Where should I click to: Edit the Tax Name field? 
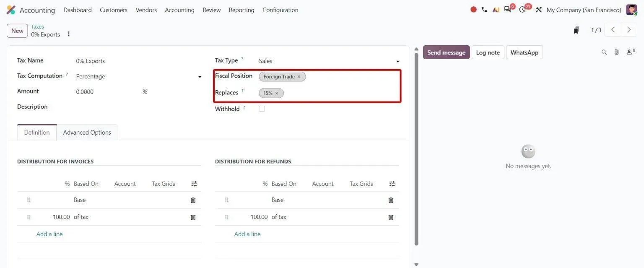[138, 61]
